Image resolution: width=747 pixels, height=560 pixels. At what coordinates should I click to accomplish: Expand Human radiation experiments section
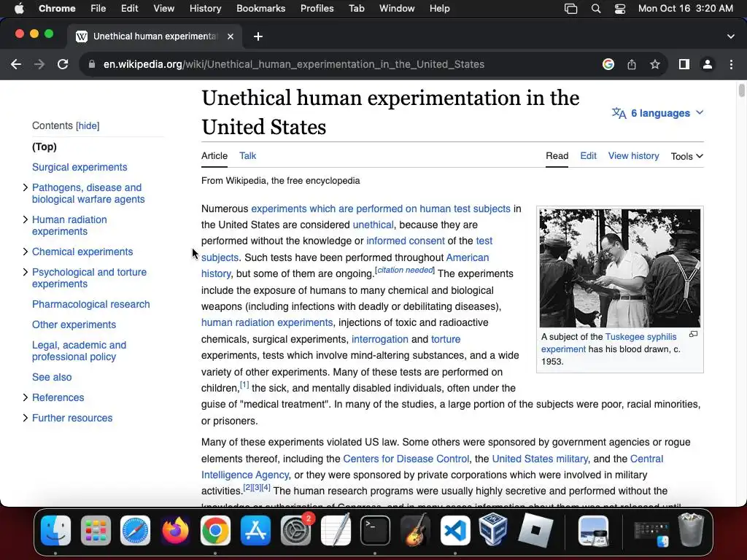click(x=26, y=219)
